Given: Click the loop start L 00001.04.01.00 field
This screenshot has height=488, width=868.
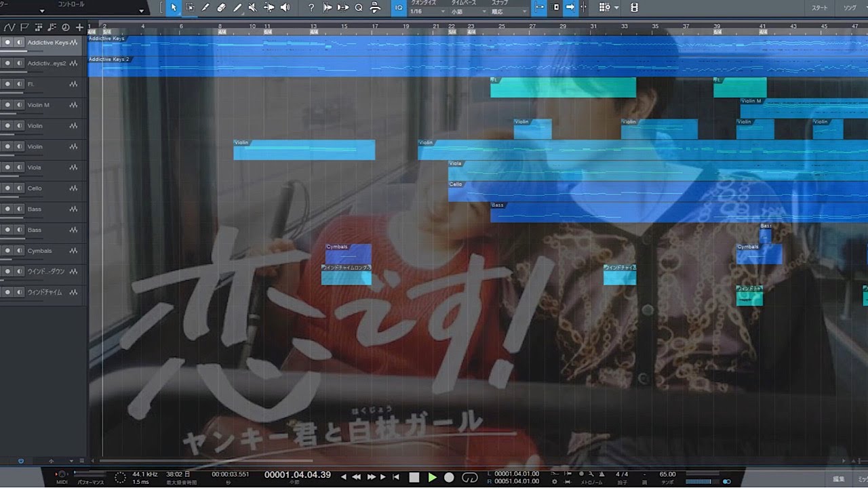Looking at the screenshot, I should [x=517, y=474].
